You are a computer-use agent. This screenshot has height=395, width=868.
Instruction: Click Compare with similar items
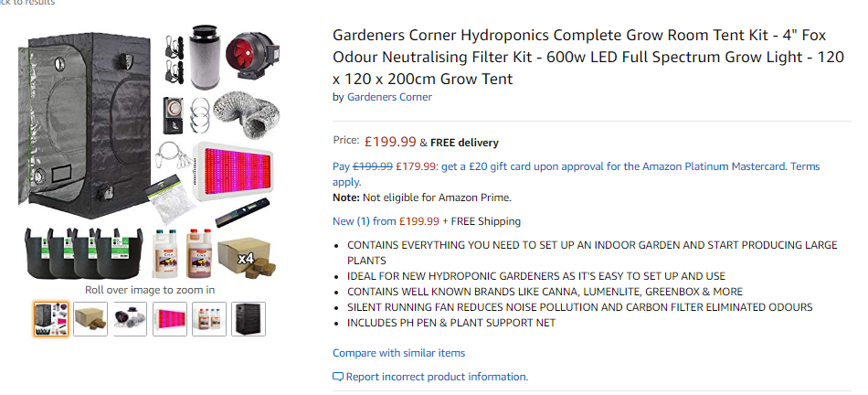tap(398, 353)
